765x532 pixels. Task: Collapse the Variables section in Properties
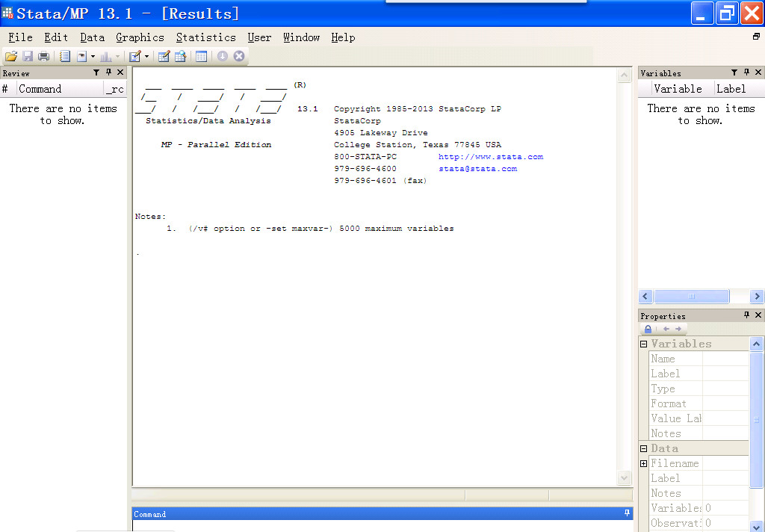643,344
